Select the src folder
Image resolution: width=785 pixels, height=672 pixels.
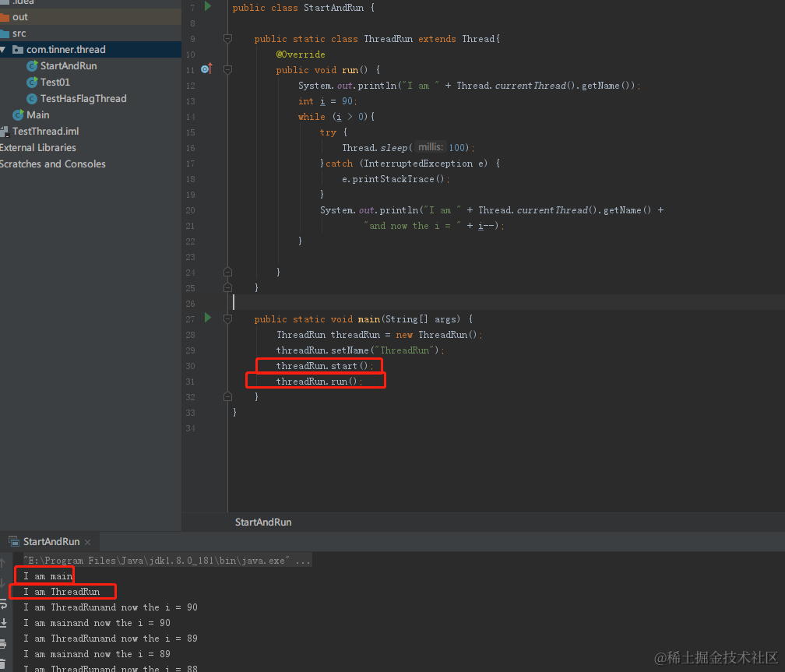(x=19, y=33)
